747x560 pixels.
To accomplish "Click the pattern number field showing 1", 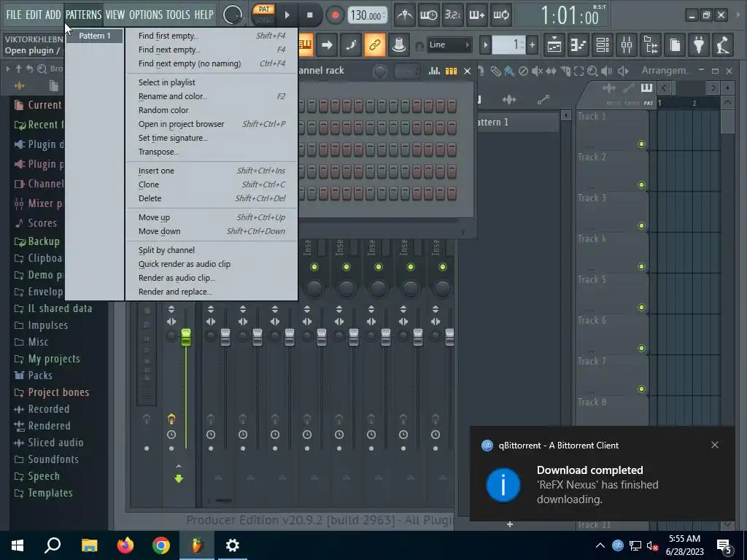I will (x=508, y=45).
